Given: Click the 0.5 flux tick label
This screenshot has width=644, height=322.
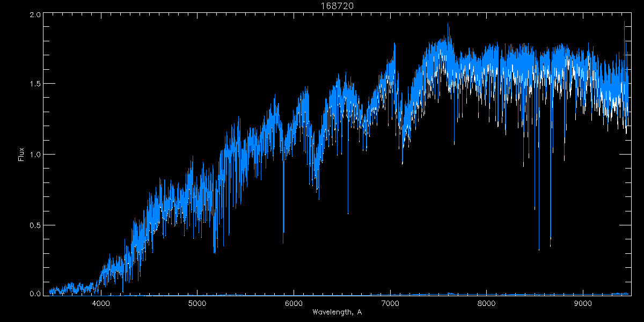Looking at the screenshot, I should coord(35,225).
